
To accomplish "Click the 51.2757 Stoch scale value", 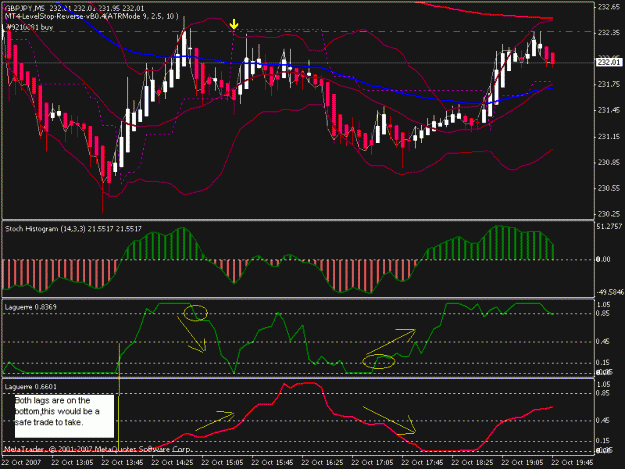I will 609,226.
